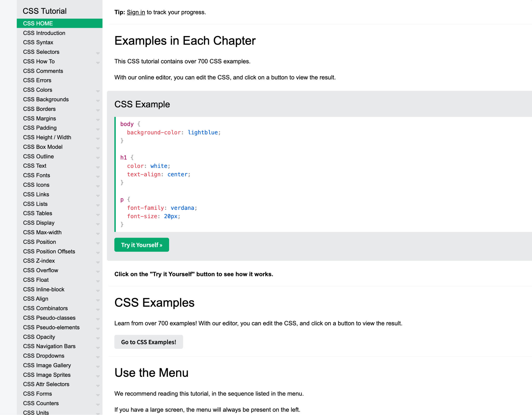Expand the CSS Text submenu
The width and height of the screenshot is (532, 415).
[x=98, y=167]
